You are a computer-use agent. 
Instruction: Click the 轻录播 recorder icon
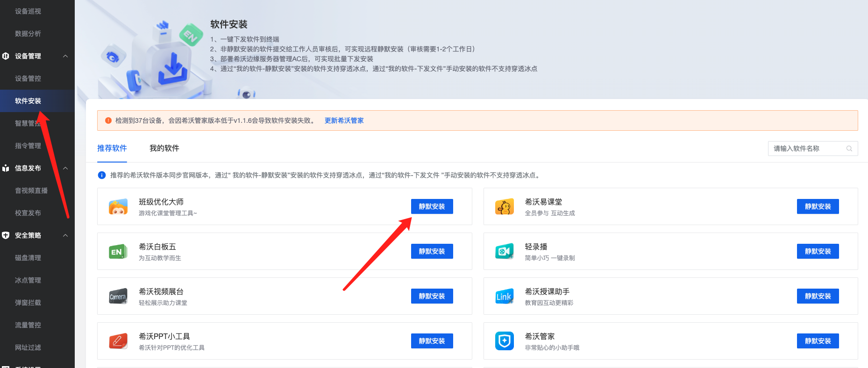tap(505, 252)
